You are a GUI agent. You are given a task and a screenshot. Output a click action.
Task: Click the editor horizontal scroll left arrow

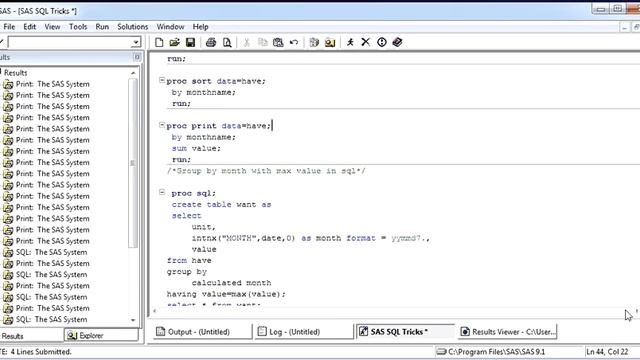(155, 311)
